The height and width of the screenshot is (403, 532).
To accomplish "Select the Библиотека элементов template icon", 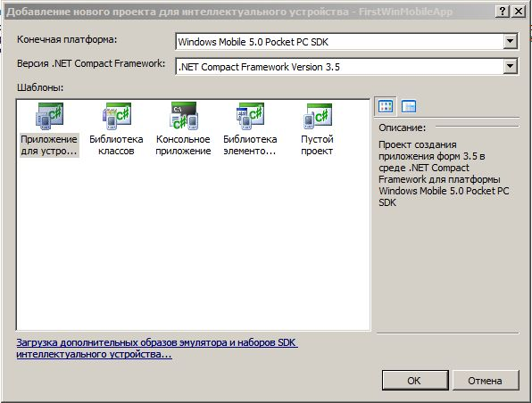I will click(250, 116).
